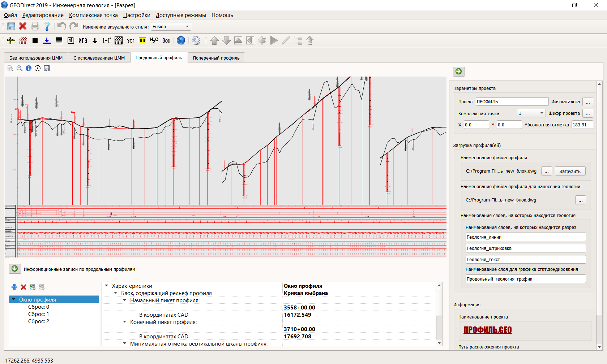Screen dimensions: 607x364
Task: Click the blue floppy Save icon
Action: coord(11,26)
